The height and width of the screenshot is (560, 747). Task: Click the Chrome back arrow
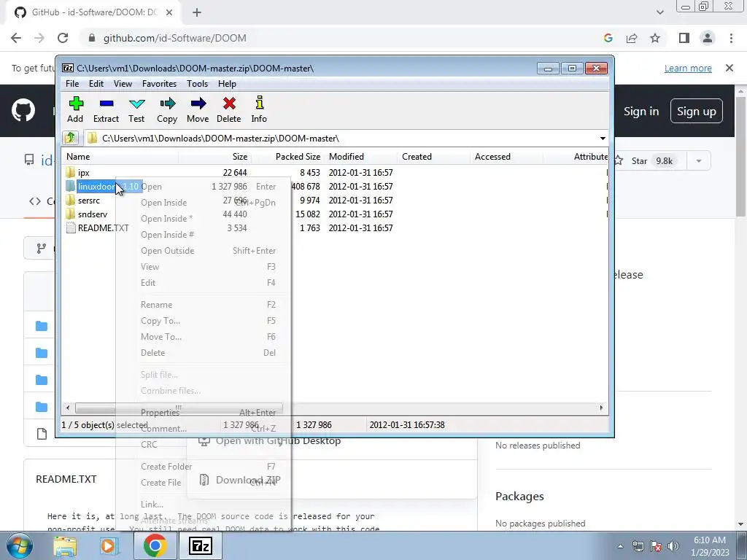tap(16, 38)
